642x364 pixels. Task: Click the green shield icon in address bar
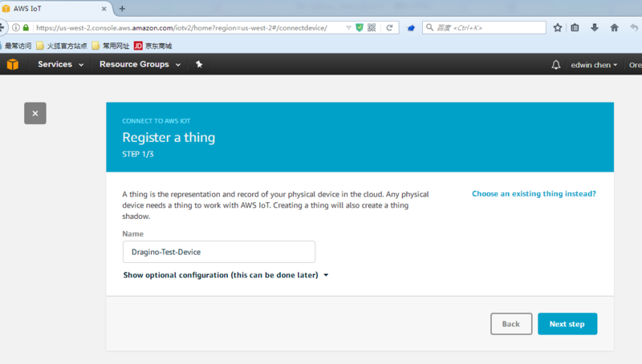click(x=360, y=27)
